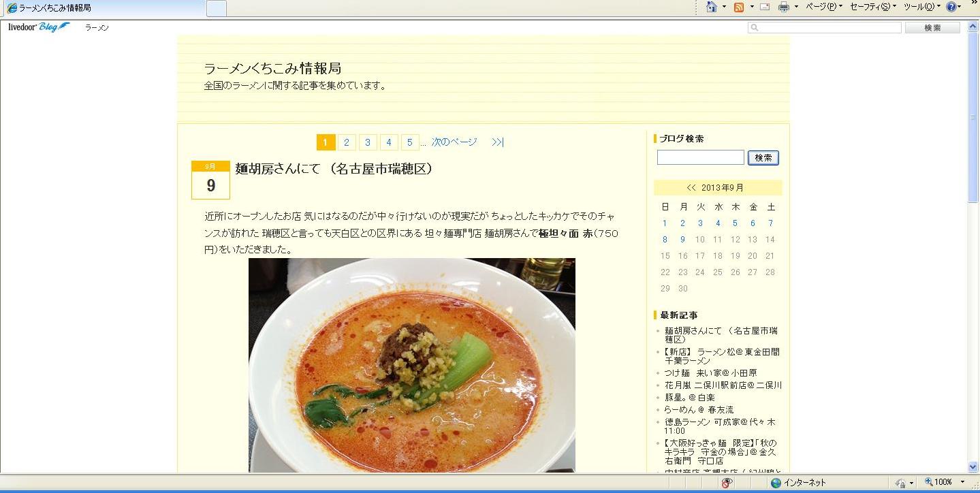The image size is (980, 493).
Task: Open the ツール(O) menu
Action: coord(922,7)
